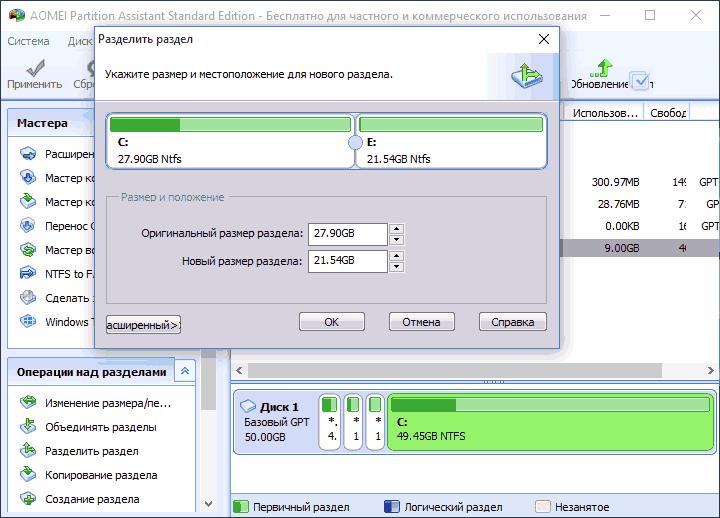Click the sidebar scroll down arrow
This screenshot has height=518, width=720.
click(208, 504)
